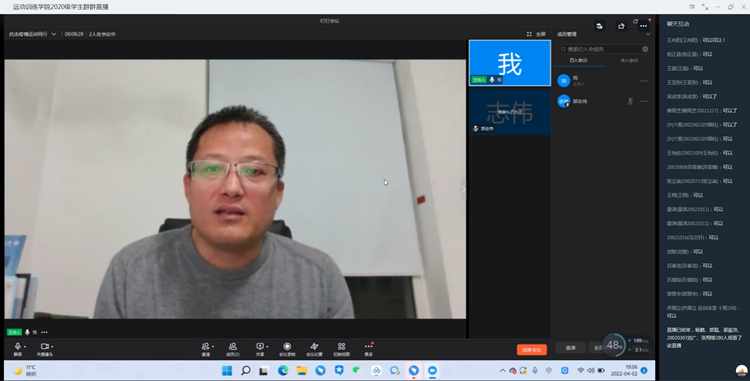Expand the meeting title dropdown at top left
750x381 pixels.
click(54, 34)
